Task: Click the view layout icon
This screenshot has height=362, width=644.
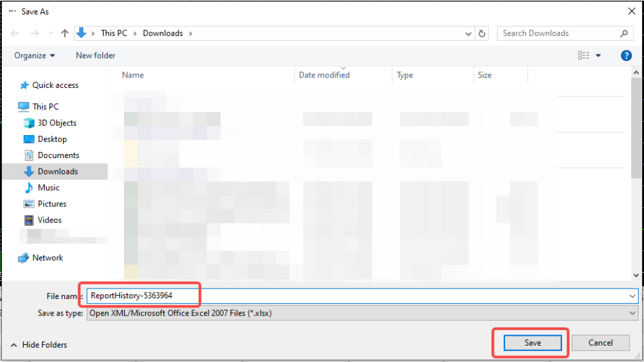Action: (x=584, y=56)
